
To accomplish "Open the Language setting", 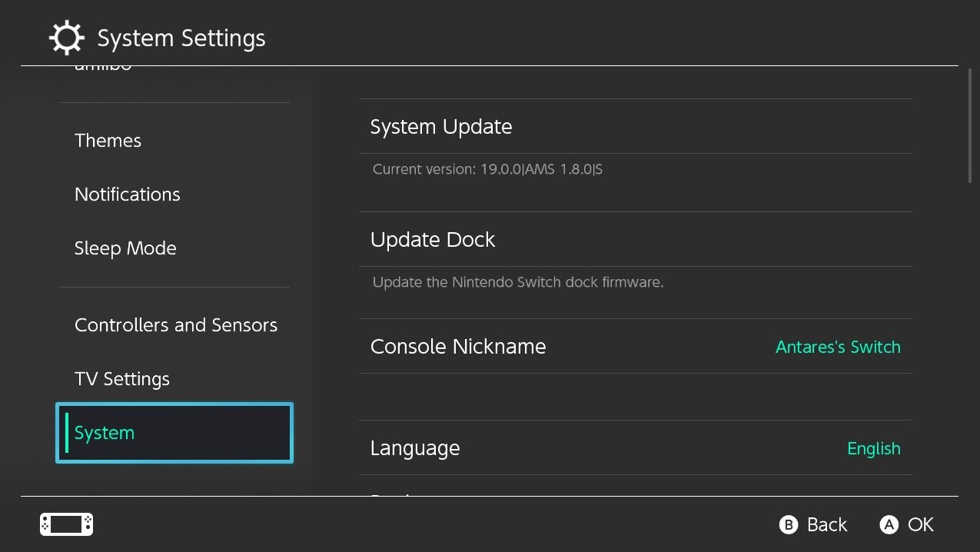I will point(415,448).
